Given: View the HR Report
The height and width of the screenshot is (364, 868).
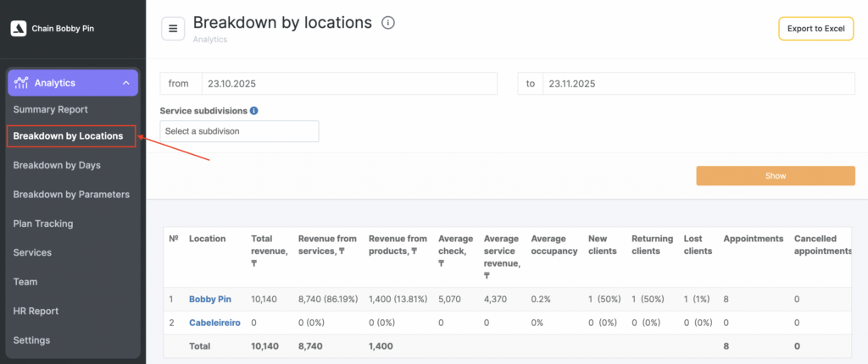Looking at the screenshot, I should click(x=36, y=311).
